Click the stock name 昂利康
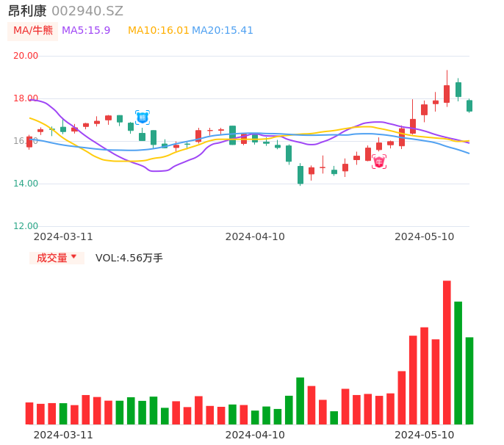Image resolution: width=504 pixels, height=445 pixels. coord(27,11)
